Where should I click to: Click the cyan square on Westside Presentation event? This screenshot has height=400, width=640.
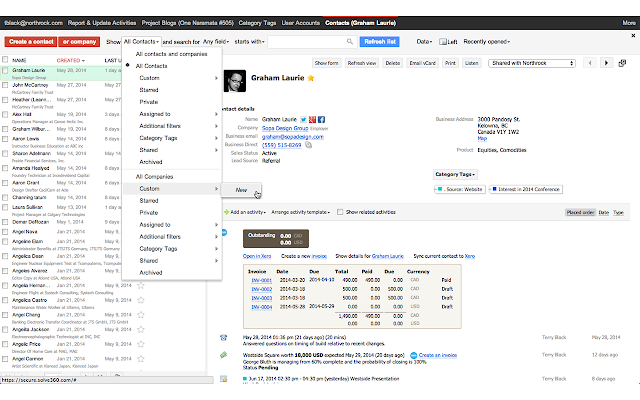[245, 379]
